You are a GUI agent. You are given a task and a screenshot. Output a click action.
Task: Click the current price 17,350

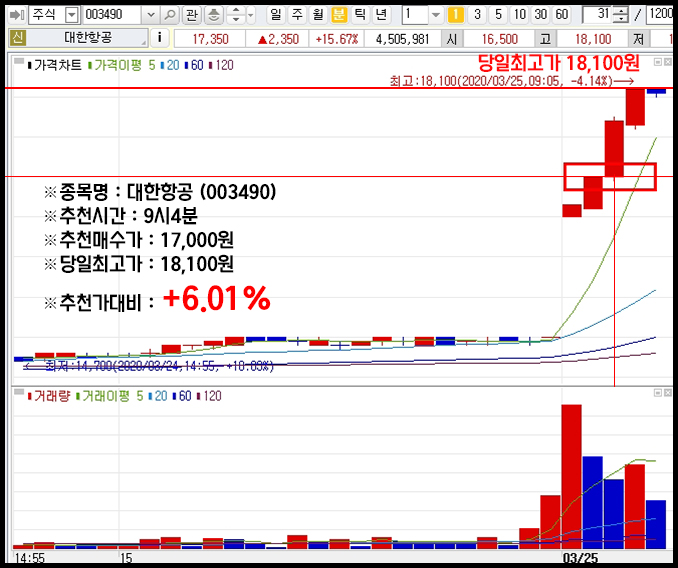210,39
